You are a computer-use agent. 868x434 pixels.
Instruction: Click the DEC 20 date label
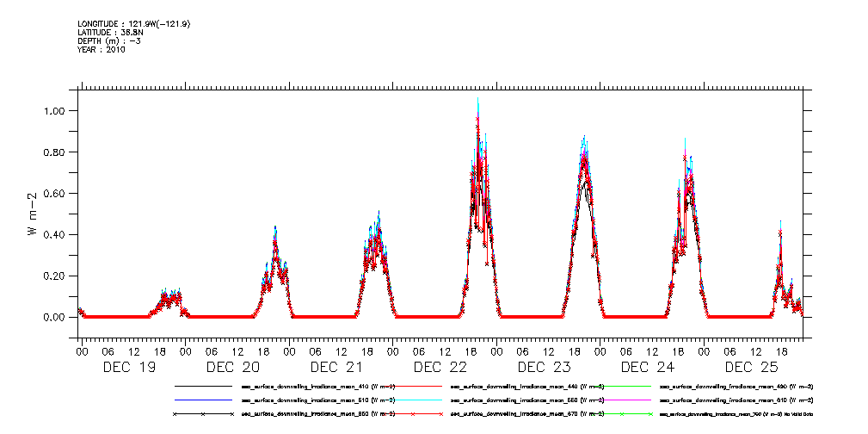(x=233, y=367)
